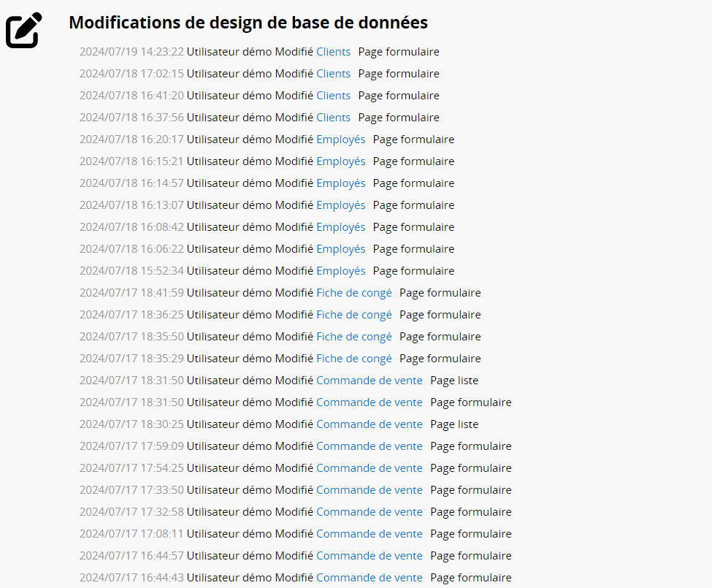Screen dimensions: 712x588
Task: Select the Clients link logged at 16:41:20
Action: 333,96
